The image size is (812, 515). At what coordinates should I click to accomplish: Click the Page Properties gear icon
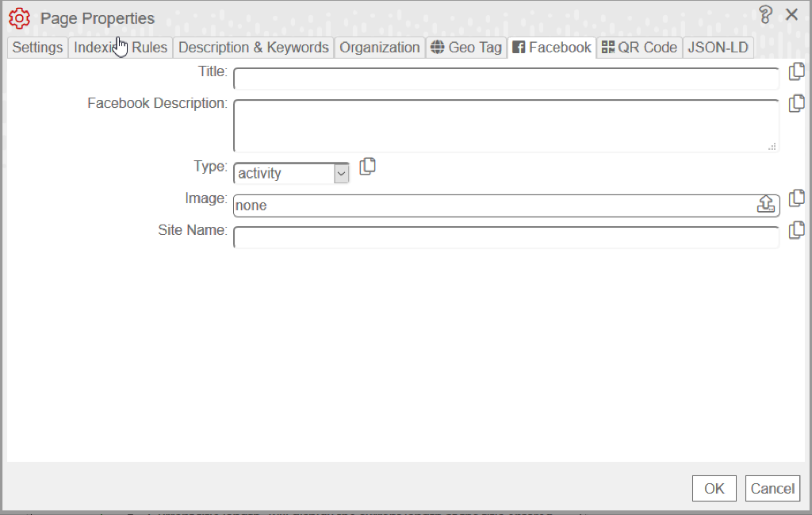pos(19,18)
